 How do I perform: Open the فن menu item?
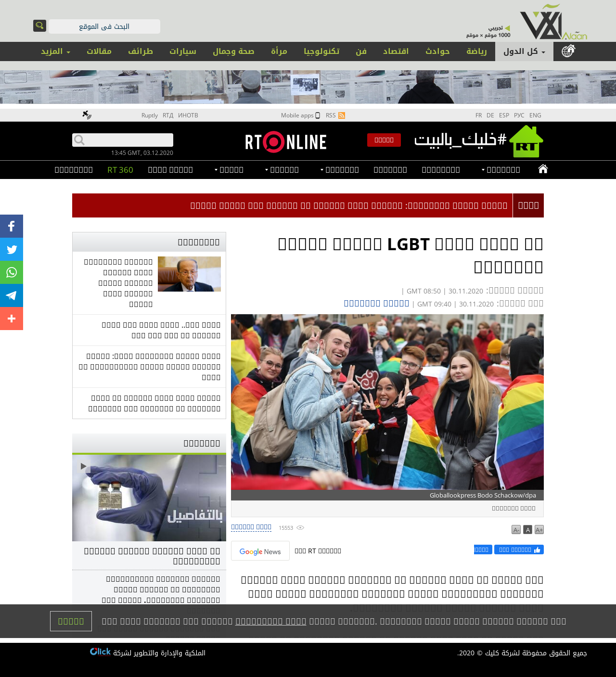point(361,51)
